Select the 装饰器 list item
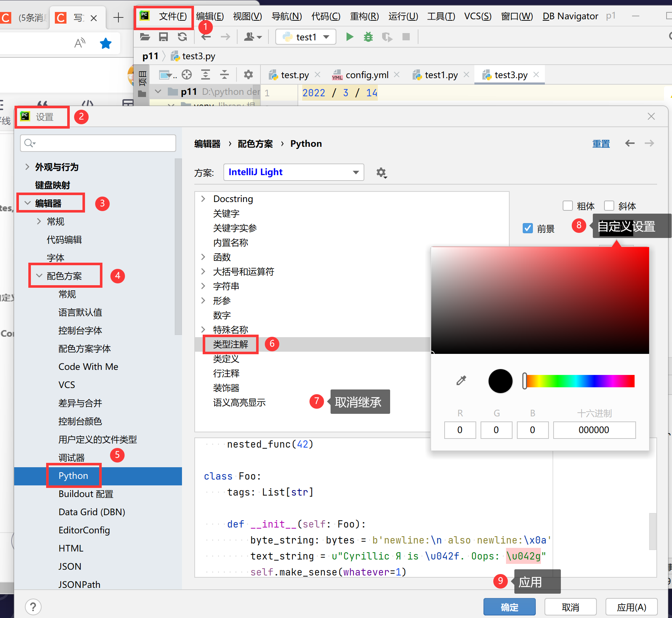The image size is (672, 618). (226, 388)
